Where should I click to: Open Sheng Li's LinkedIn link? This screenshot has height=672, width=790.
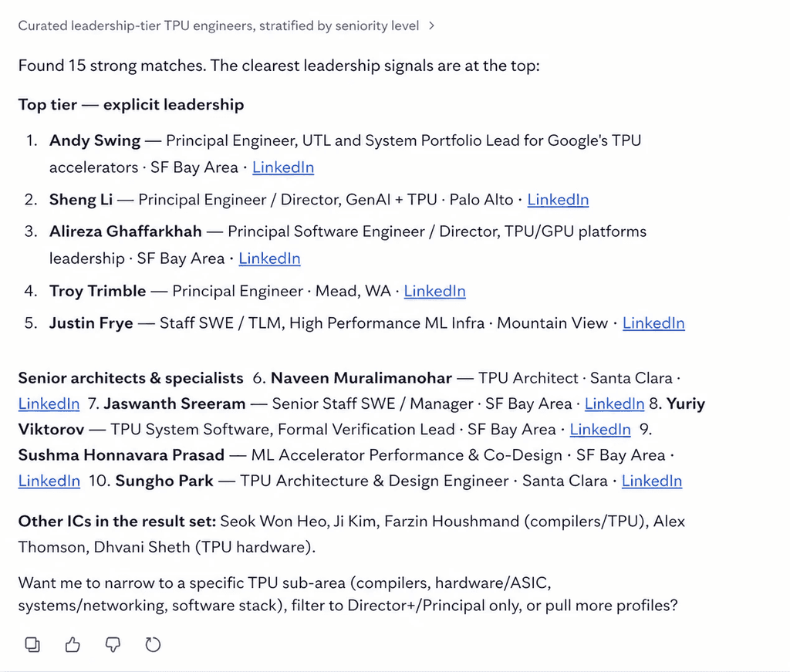[558, 200]
